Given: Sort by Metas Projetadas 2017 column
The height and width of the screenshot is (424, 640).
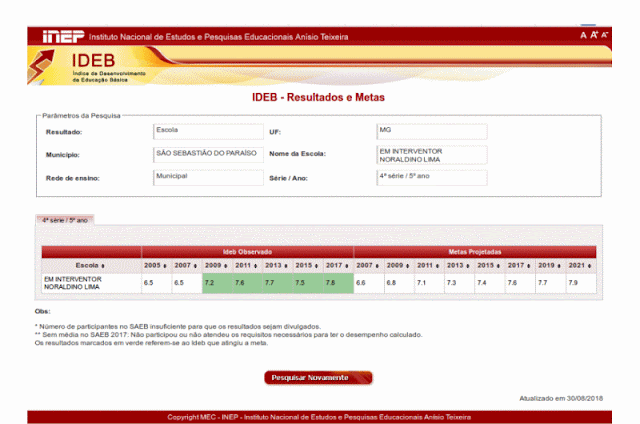Looking at the screenshot, I should click(x=520, y=265).
